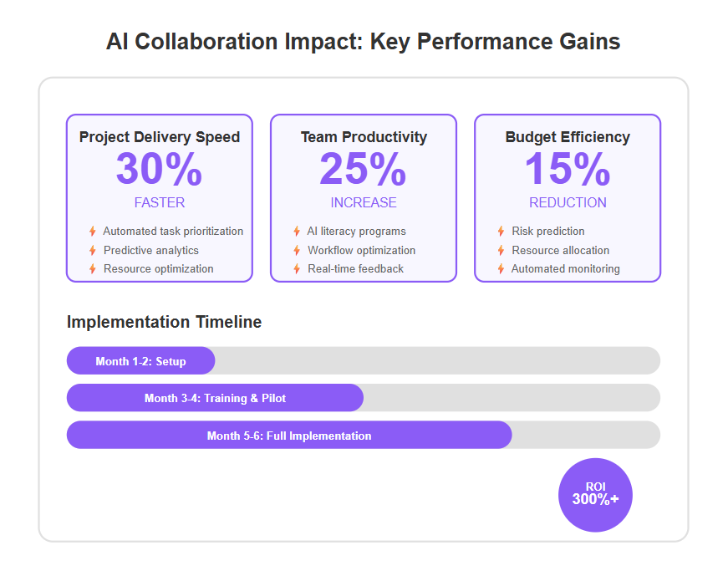Click lightning icon beside Resource optimization
Viewport: 728px width, 571px height.
tap(93, 269)
